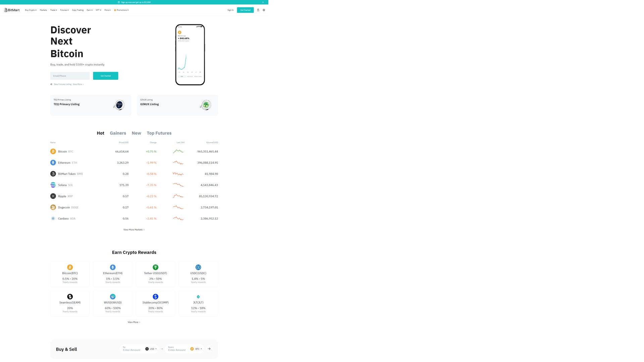Screen dimensions: 644x362
Task: Click the Buy & Sell arrow submit button
Action: [209, 349]
